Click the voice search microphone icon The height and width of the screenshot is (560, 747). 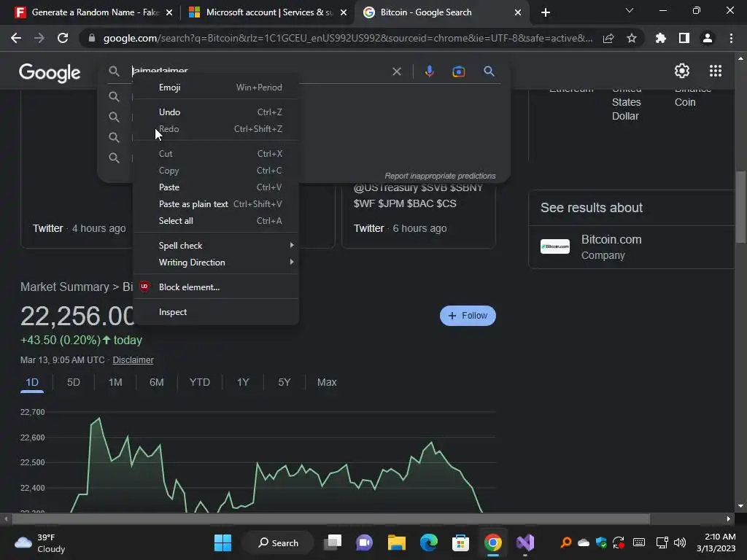tap(429, 71)
